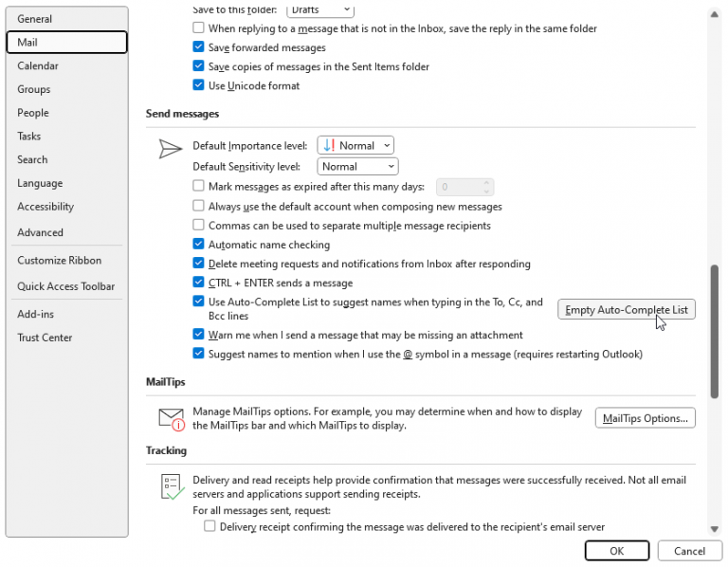Screen dimensions: 728x567
Task: Open the Advanced options category
Action: [x=67, y=232]
